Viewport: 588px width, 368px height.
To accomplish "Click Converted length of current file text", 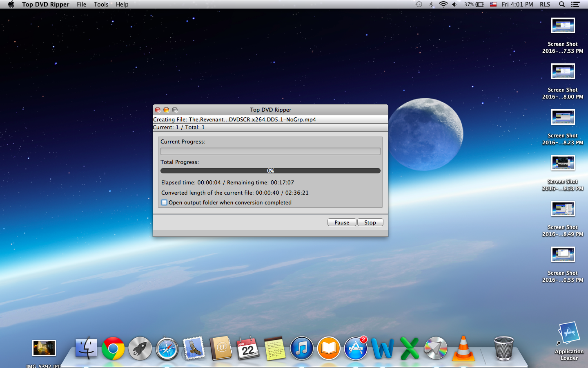I will click(x=235, y=193).
